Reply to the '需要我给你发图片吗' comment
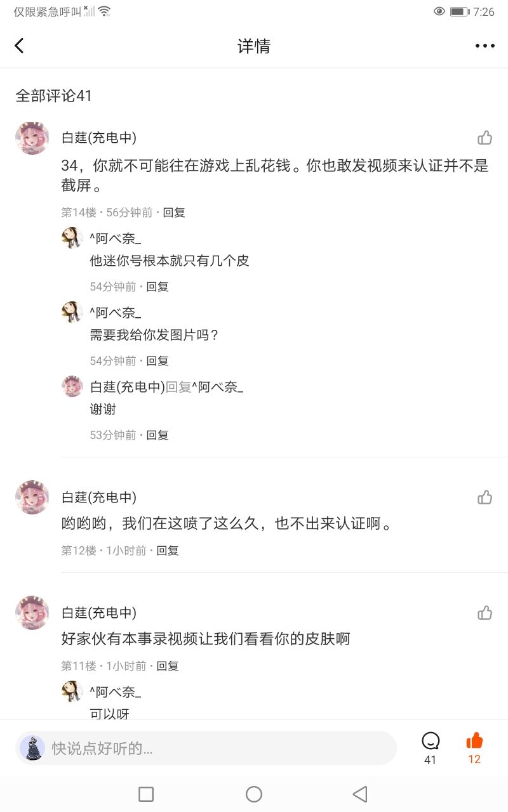Screen dimensions: 508x812 tap(157, 361)
